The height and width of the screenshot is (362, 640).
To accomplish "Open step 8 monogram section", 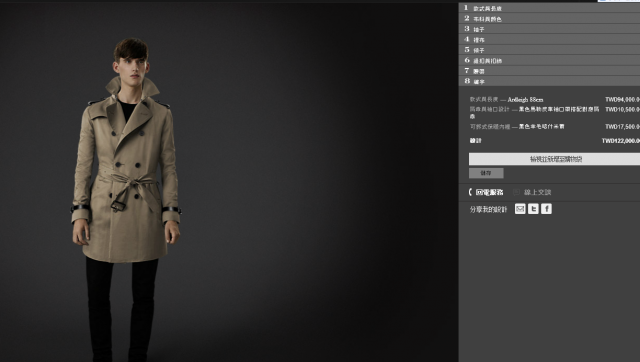I will pos(549,81).
